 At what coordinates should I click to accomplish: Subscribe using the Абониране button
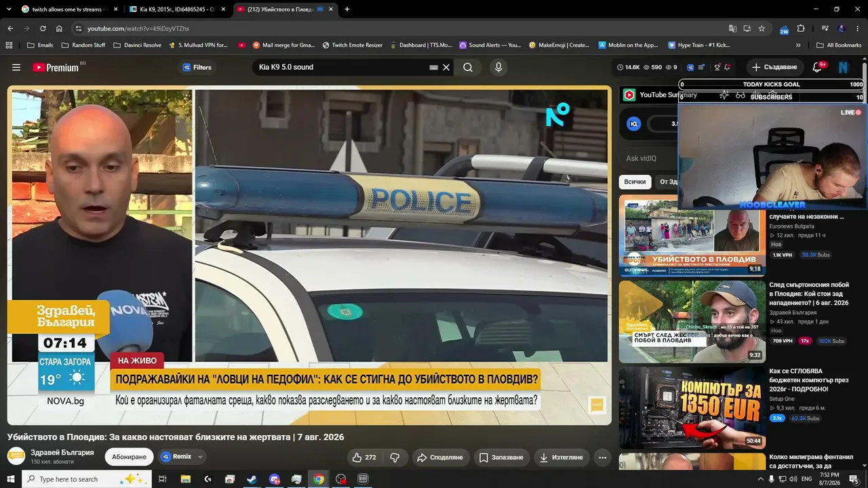tap(129, 457)
